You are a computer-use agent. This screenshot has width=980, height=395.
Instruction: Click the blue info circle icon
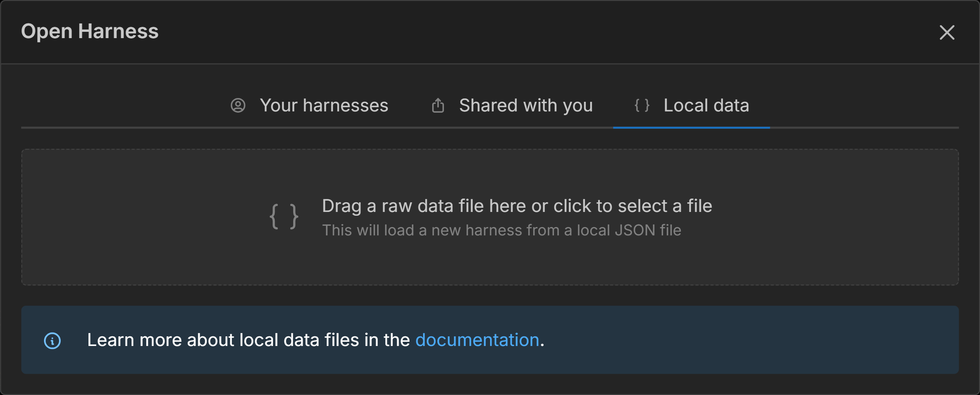click(x=52, y=341)
